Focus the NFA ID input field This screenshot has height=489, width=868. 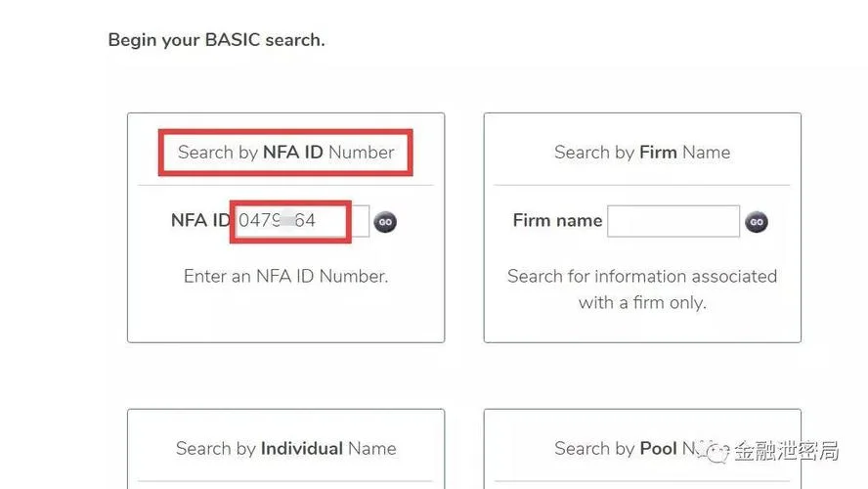[x=301, y=221]
